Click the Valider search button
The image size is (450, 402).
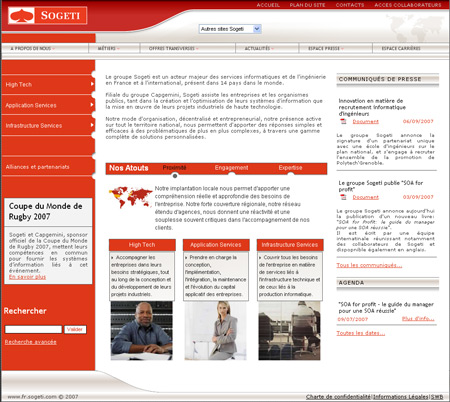click(x=75, y=329)
